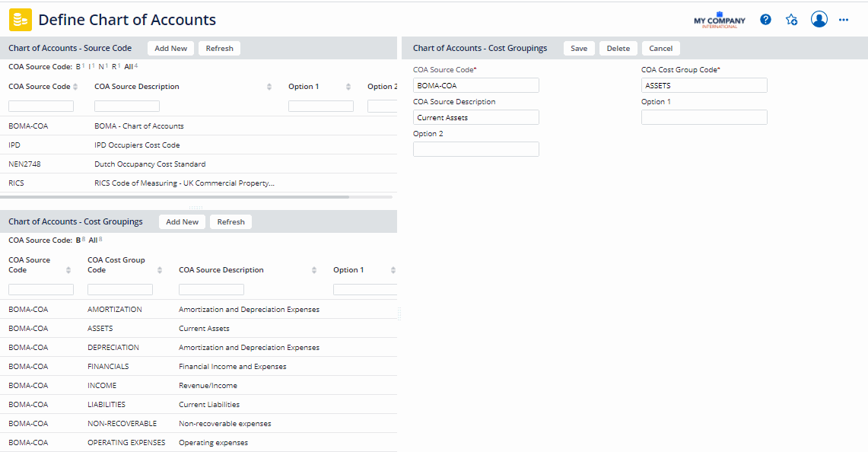Delete the ASSETS cost grouping record

click(618, 49)
